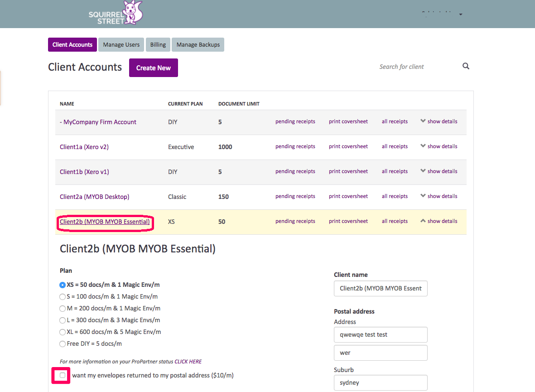The image size is (535, 392).
Task: Open the Client Accounts tab
Action: pos(72,45)
